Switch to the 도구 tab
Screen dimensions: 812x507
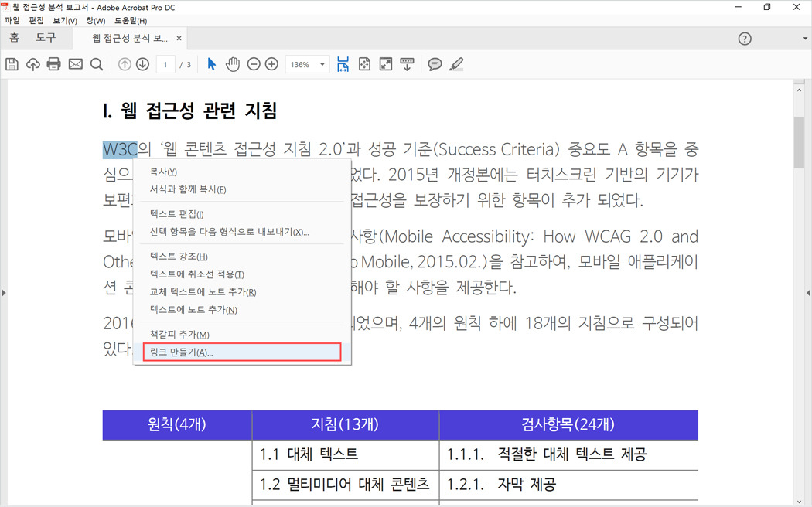click(x=45, y=37)
